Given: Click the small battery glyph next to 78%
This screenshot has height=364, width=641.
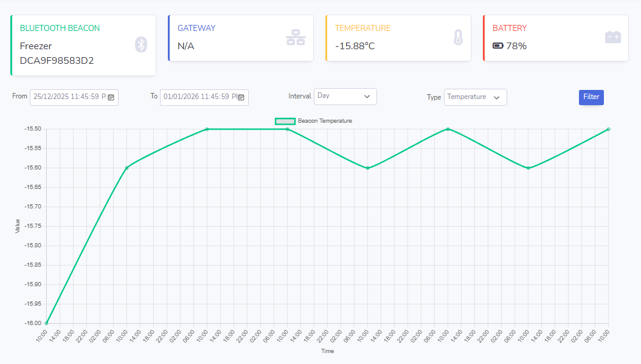Looking at the screenshot, I should pyautogui.click(x=499, y=46).
